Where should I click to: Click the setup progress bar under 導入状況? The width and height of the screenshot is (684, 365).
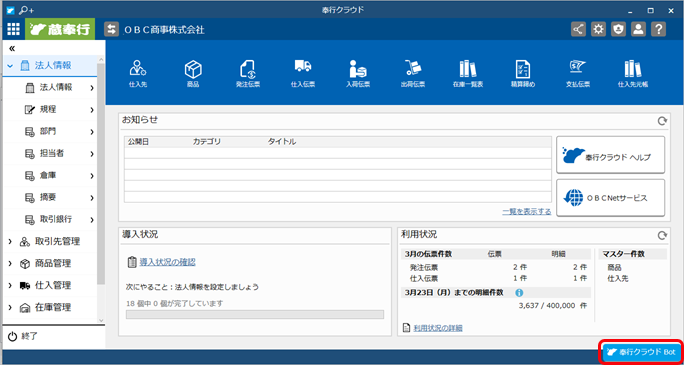(255, 314)
